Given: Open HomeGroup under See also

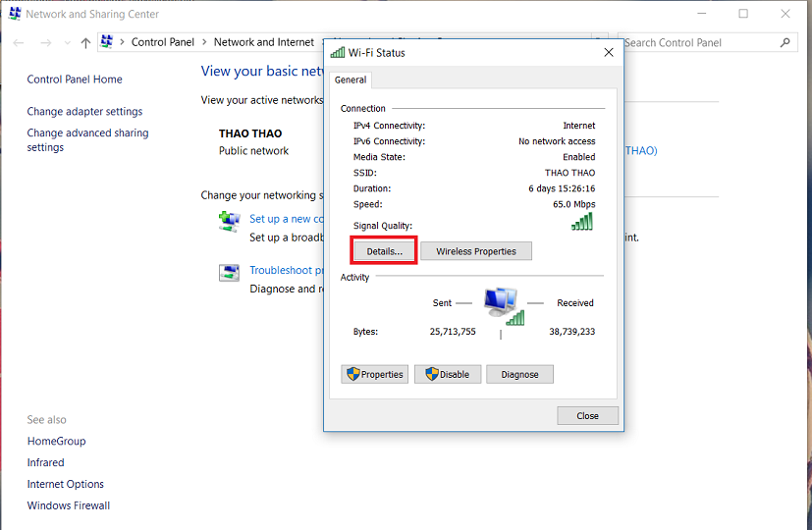Looking at the screenshot, I should pyautogui.click(x=56, y=441).
